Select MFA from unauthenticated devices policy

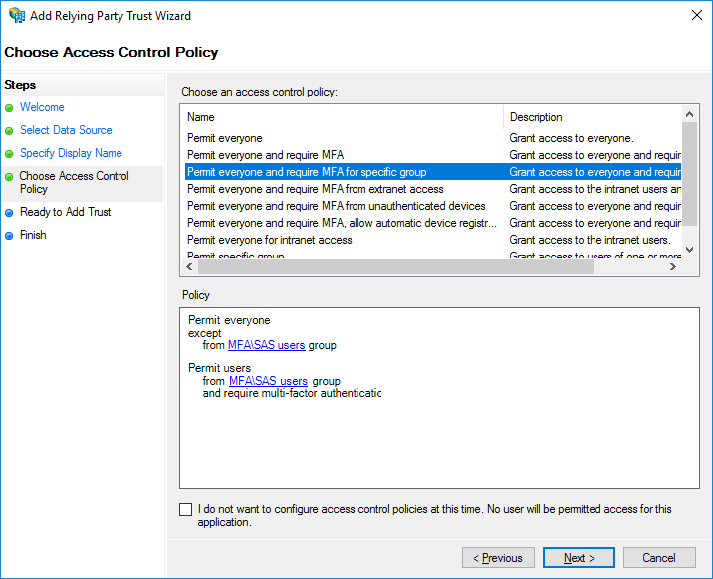click(336, 206)
